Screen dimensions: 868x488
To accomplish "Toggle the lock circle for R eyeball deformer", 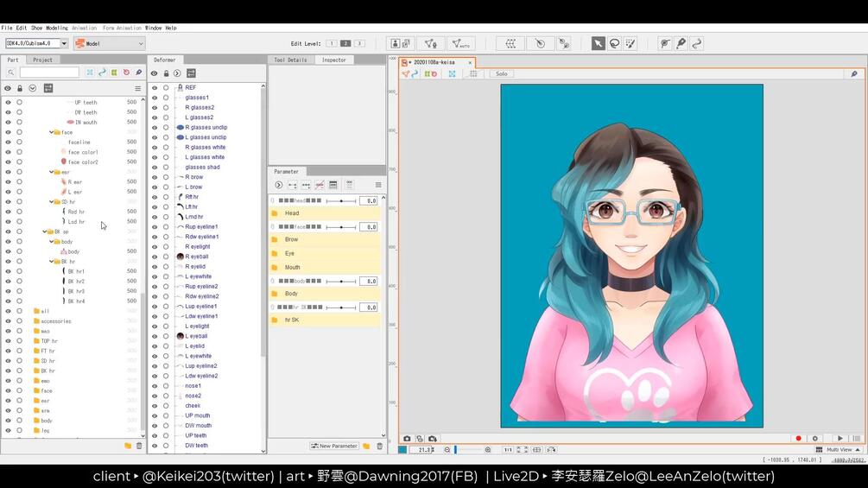I will (166, 257).
